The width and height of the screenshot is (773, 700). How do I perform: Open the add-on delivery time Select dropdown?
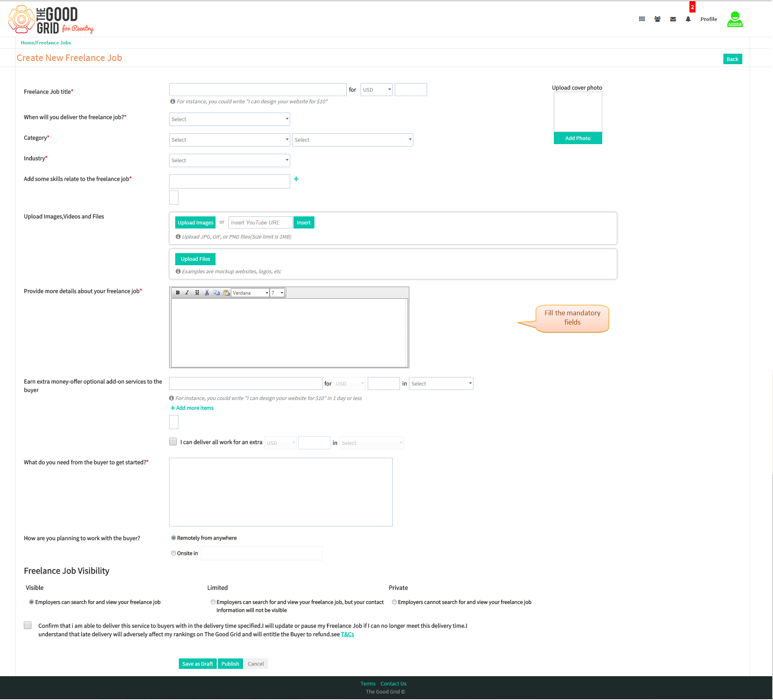click(441, 384)
